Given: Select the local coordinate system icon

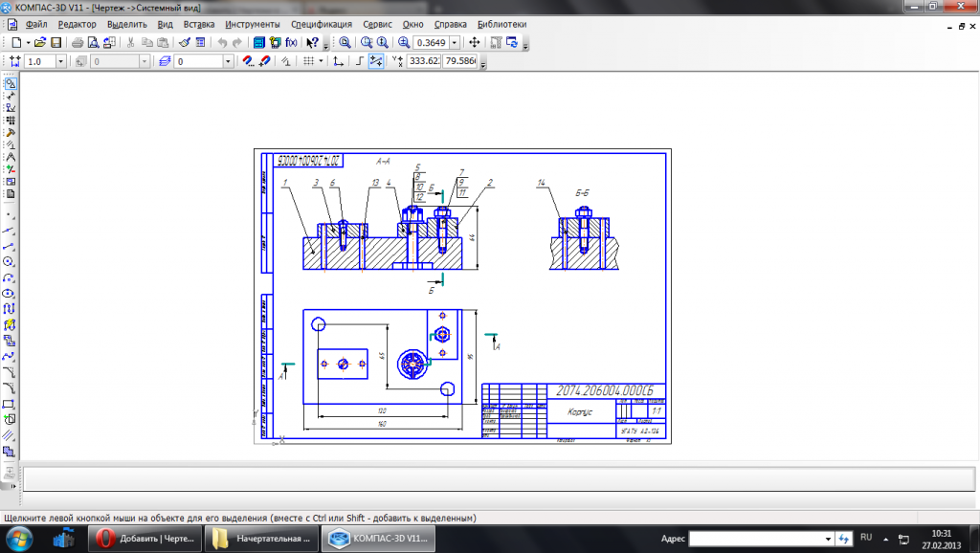Looking at the screenshot, I should pyautogui.click(x=338, y=61).
